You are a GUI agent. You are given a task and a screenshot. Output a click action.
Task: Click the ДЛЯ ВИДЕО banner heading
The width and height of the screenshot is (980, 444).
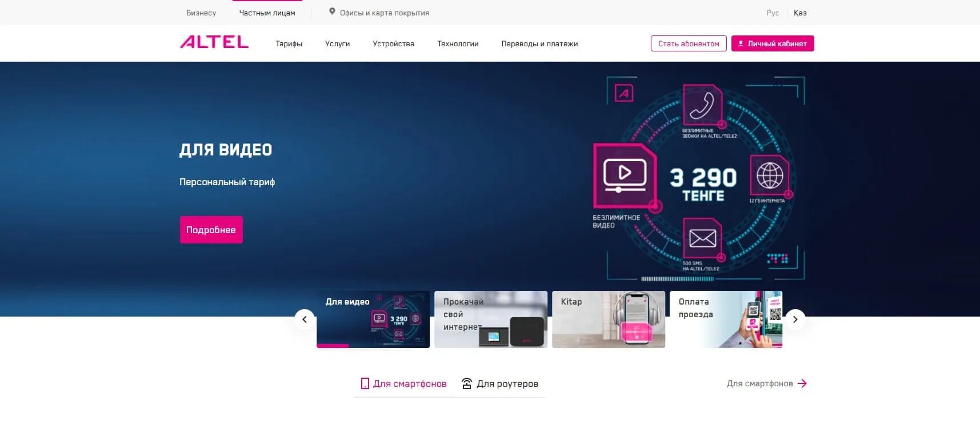tap(226, 150)
